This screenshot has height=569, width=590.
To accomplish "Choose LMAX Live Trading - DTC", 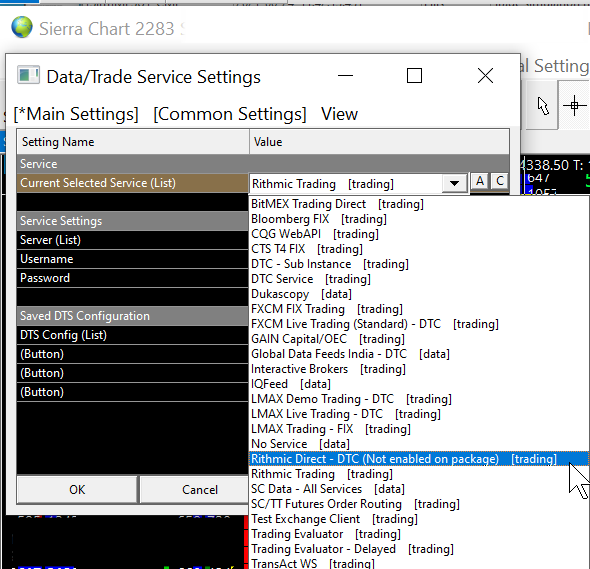I will click(x=419, y=414).
